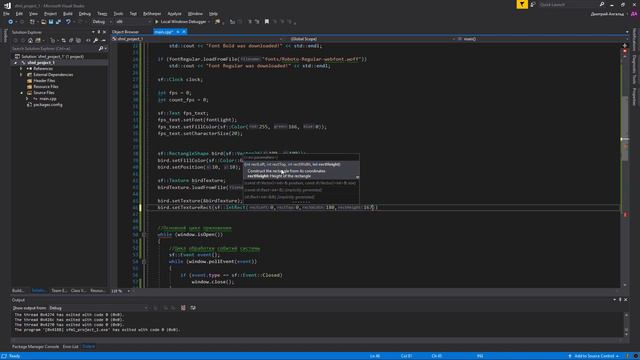
Task: Click the Save All toolbar icon
Action: (58, 22)
